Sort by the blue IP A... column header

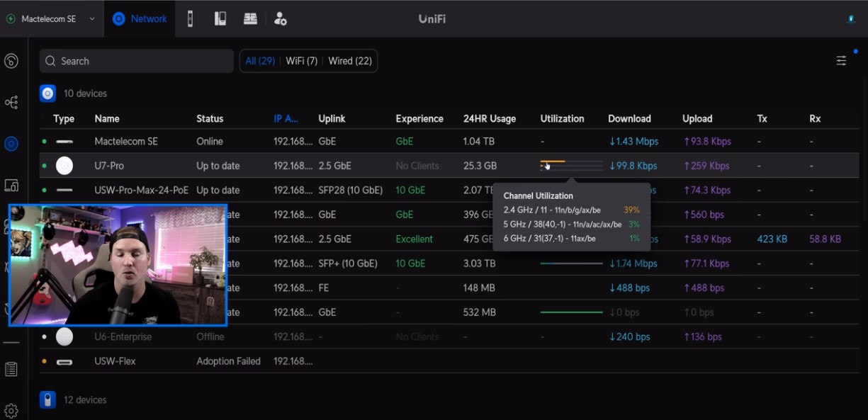(287, 119)
